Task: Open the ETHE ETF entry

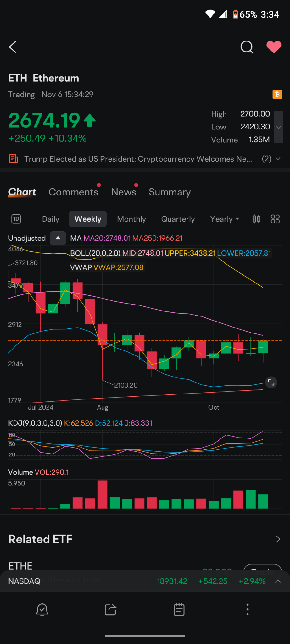Action: [x=20, y=566]
